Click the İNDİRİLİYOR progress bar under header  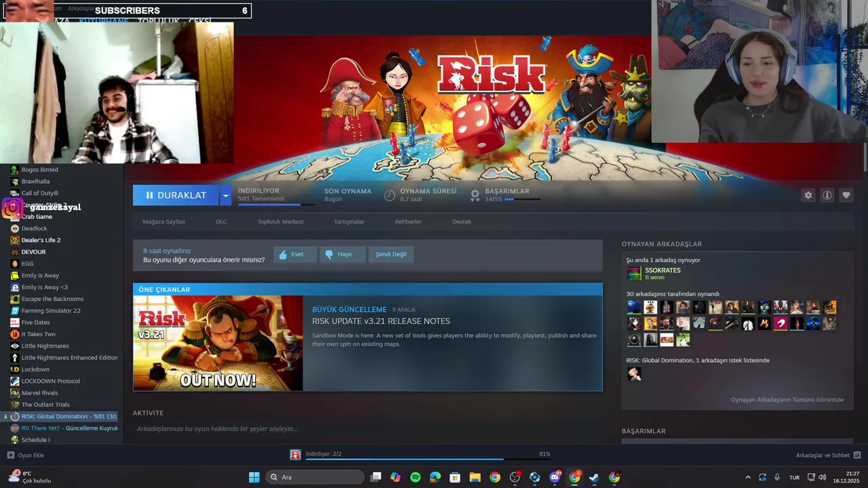(276, 204)
